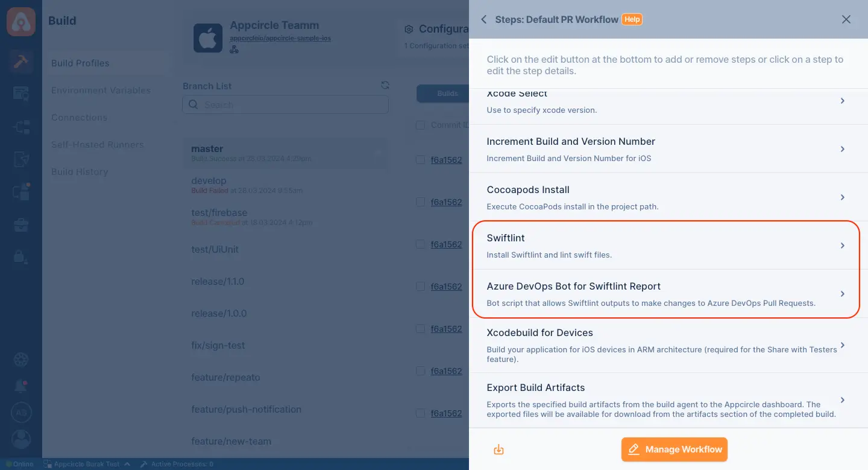Check the first f6a1562 commit checkbox

[x=420, y=160]
